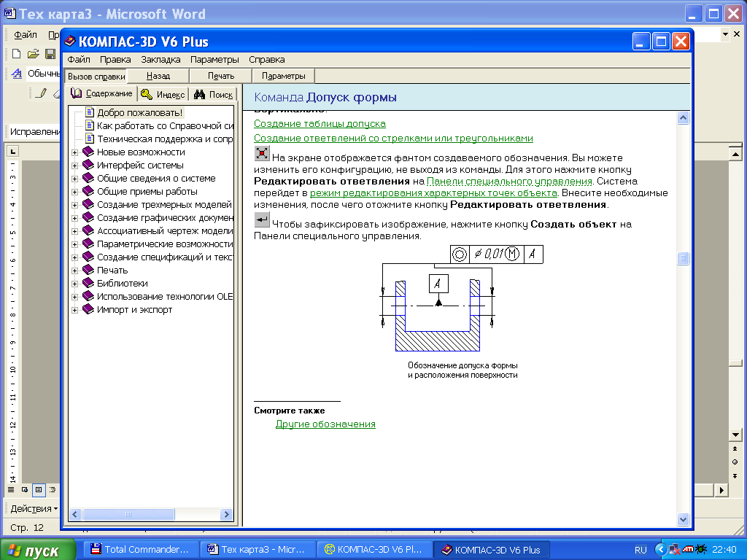
Task: Click the ATI tray icon
Action: 688,549
